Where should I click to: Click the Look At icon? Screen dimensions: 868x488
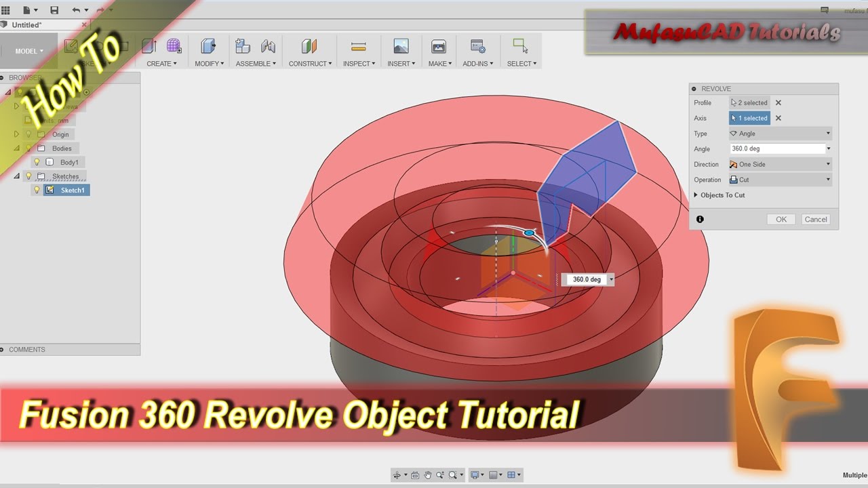click(x=416, y=475)
